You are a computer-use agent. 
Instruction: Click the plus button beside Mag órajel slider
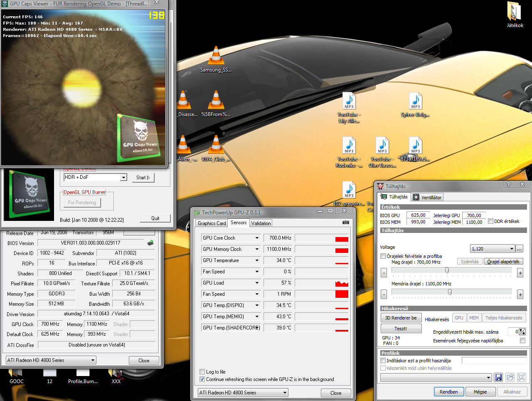(x=520, y=273)
